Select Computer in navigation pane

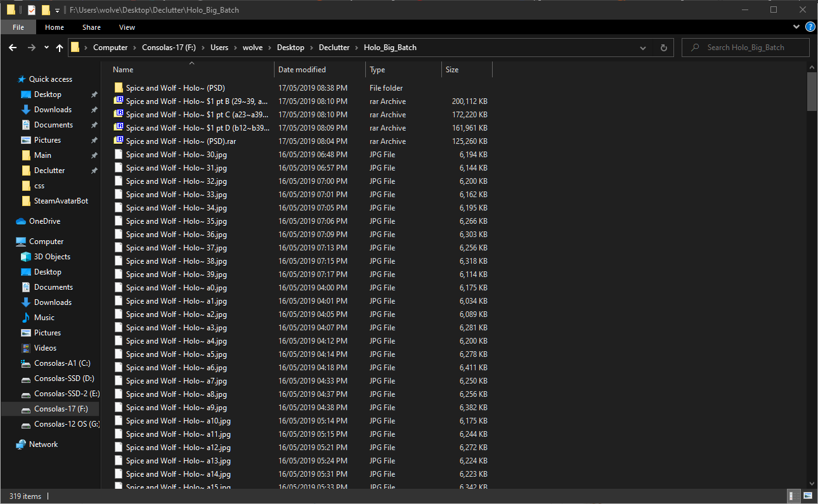pyautogui.click(x=46, y=242)
